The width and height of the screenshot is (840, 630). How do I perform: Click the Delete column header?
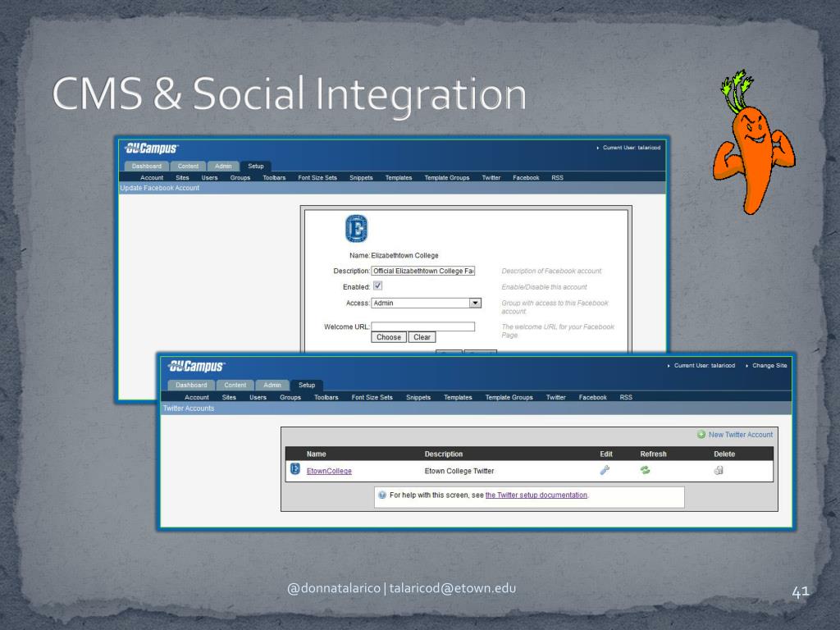point(724,454)
